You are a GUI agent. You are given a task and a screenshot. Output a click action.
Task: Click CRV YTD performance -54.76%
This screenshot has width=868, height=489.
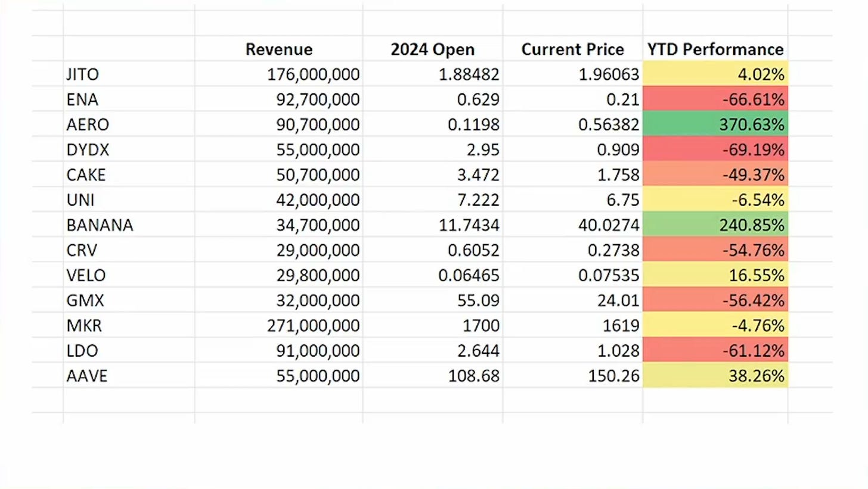point(715,250)
